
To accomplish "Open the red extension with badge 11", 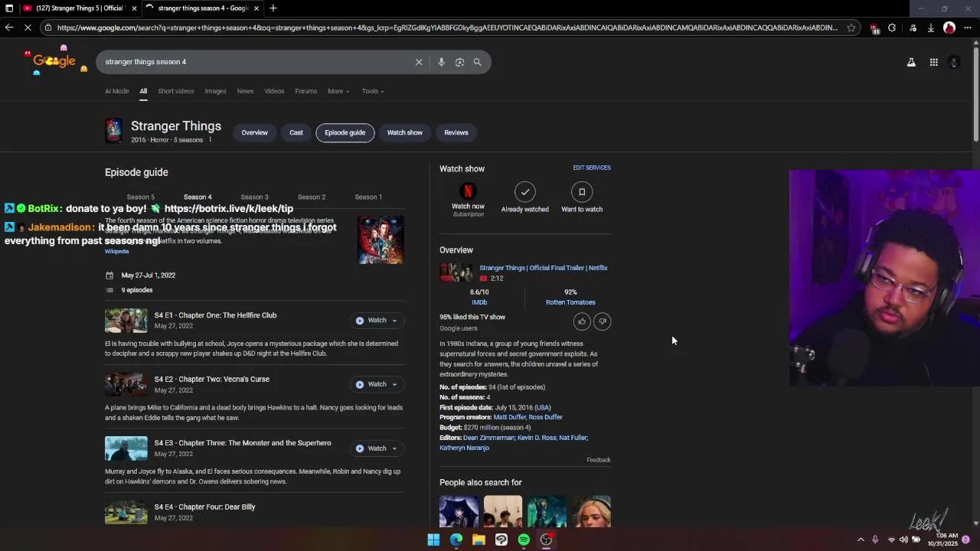I will 874,28.
